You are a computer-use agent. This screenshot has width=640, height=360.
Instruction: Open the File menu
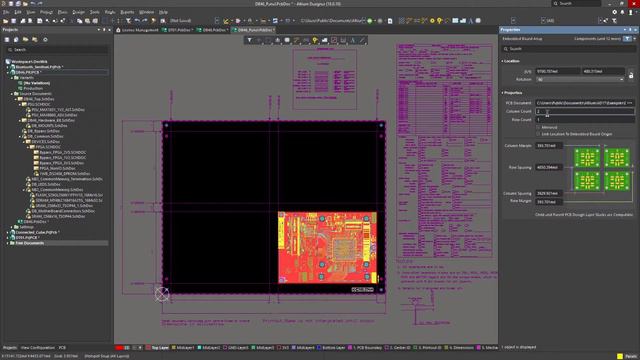[x=6, y=12]
